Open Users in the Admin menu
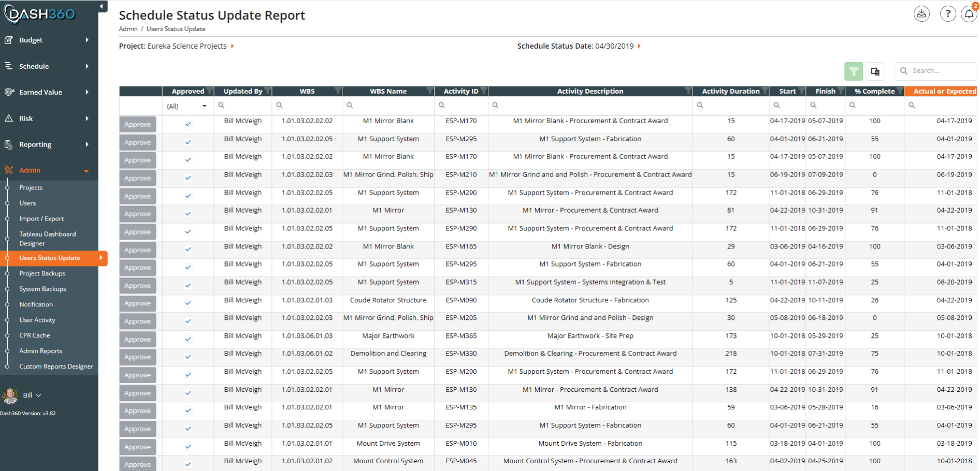The width and height of the screenshot is (980, 471). (27, 203)
